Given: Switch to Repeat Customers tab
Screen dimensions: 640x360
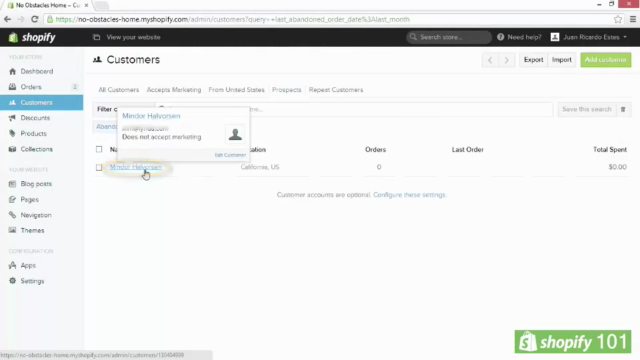Looking at the screenshot, I should (336, 90).
